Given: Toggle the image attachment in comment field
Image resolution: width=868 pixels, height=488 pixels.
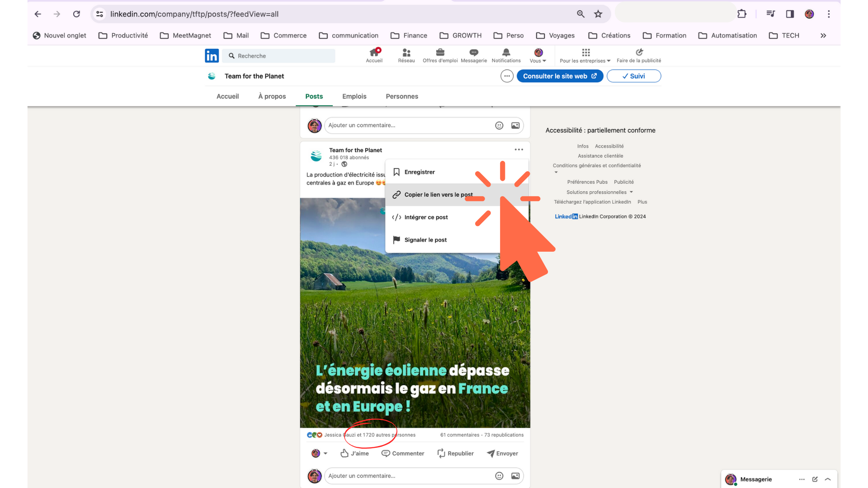Looking at the screenshot, I should tap(515, 475).
